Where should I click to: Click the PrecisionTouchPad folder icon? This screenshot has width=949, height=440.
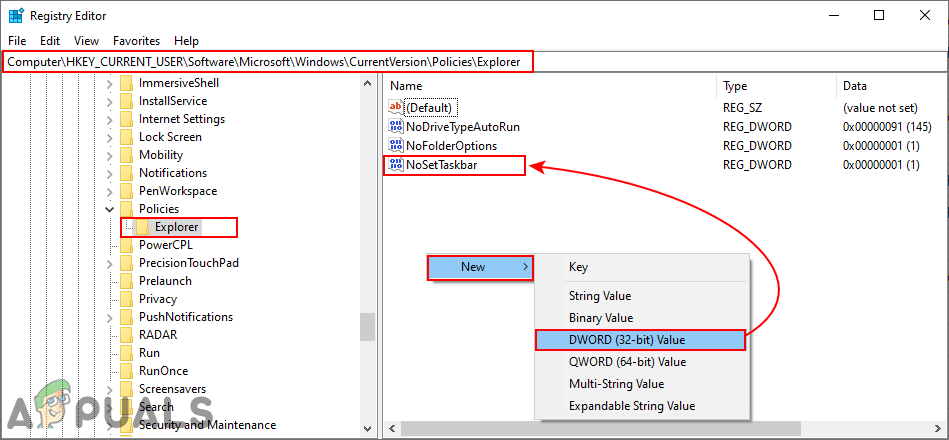click(x=126, y=263)
